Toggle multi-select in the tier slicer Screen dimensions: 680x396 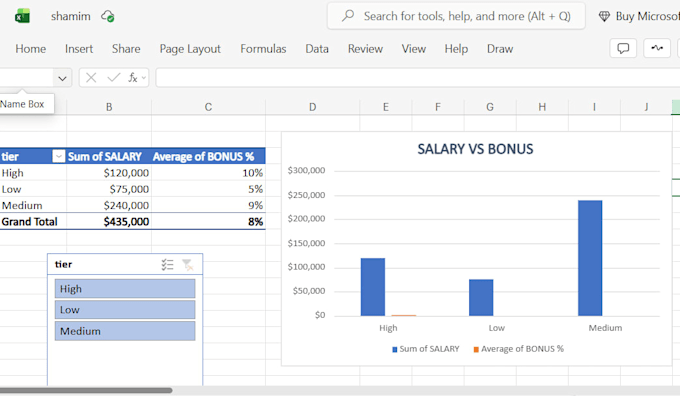coord(167,265)
